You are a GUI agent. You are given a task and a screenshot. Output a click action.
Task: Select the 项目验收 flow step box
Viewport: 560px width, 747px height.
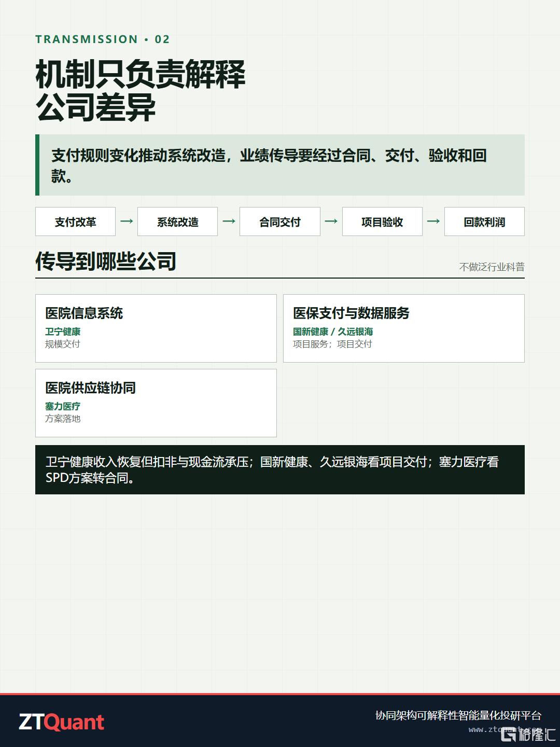382,222
